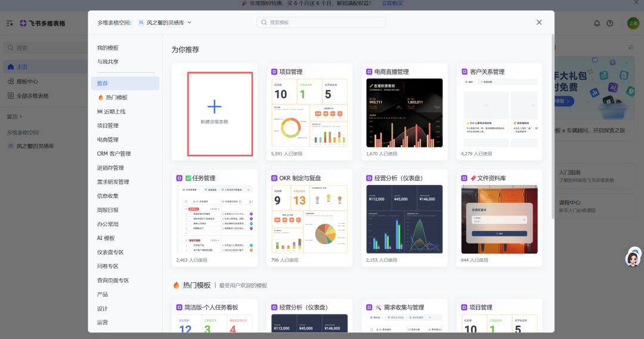Click the floating assistant avatar icon
This screenshot has height=339, width=644.
(x=632, y=258)
